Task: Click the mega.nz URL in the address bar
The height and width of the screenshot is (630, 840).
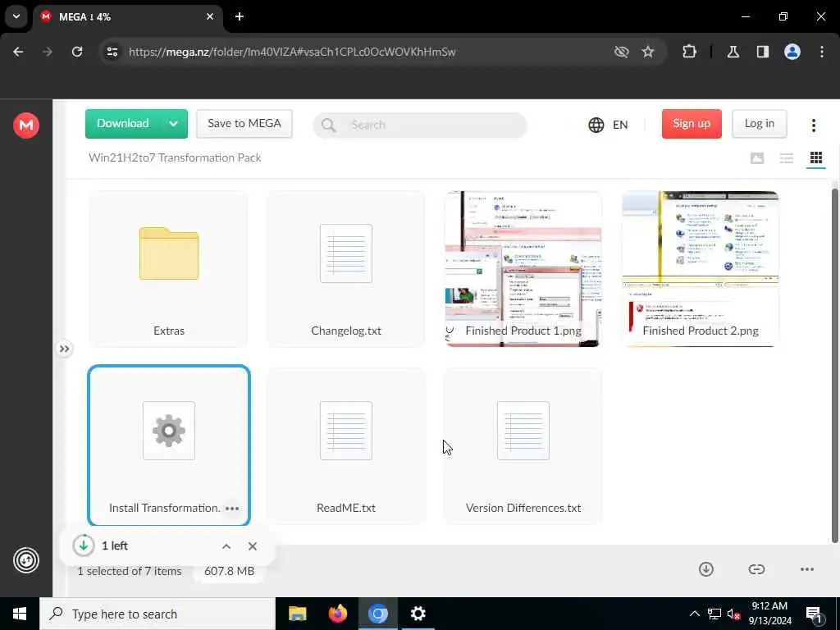Action: click(x=292, y=52)
